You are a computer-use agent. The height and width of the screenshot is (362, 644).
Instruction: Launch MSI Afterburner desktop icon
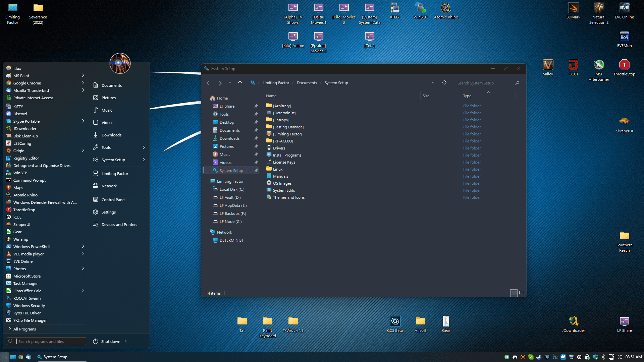point(599,70)
